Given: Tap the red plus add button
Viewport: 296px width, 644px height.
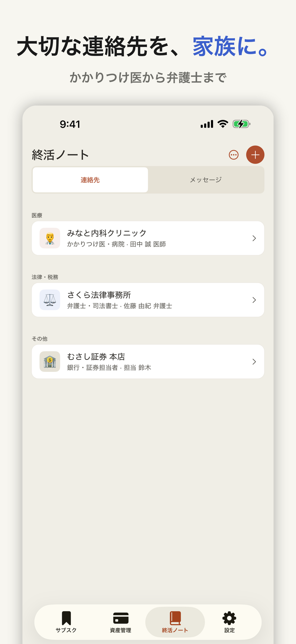Looking at the screenshot, I should click(x=255, y=155).
